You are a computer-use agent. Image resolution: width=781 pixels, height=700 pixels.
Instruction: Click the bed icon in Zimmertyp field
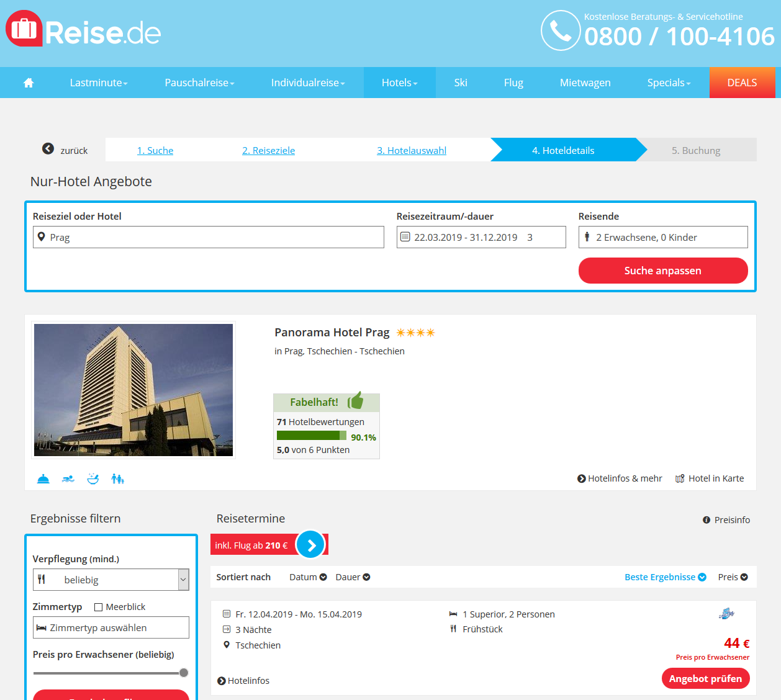point(42,627)
